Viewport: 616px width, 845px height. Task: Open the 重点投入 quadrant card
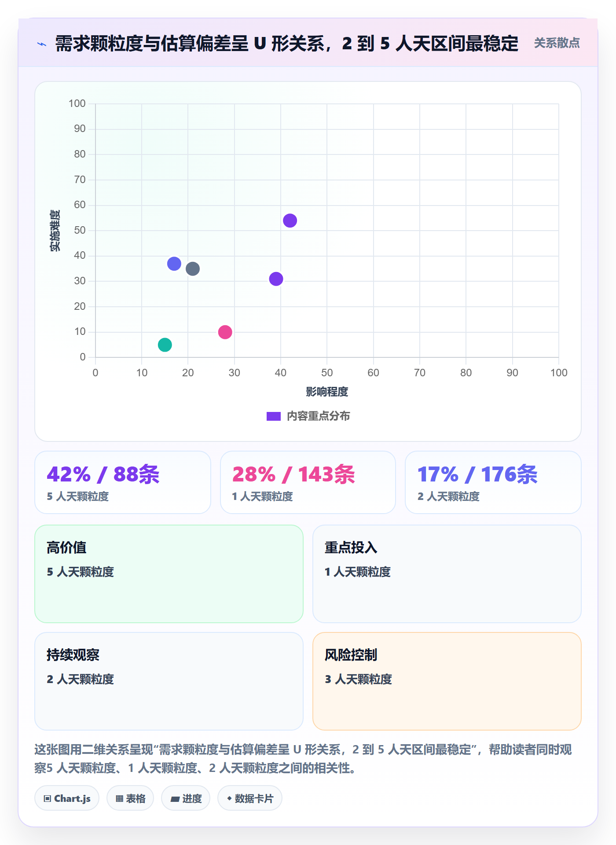tap(447, 574)
